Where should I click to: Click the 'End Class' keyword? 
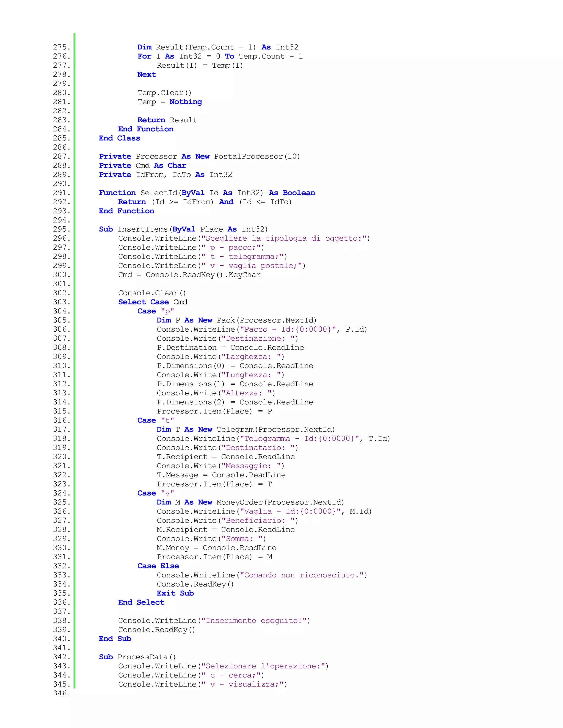coord(119,138)
